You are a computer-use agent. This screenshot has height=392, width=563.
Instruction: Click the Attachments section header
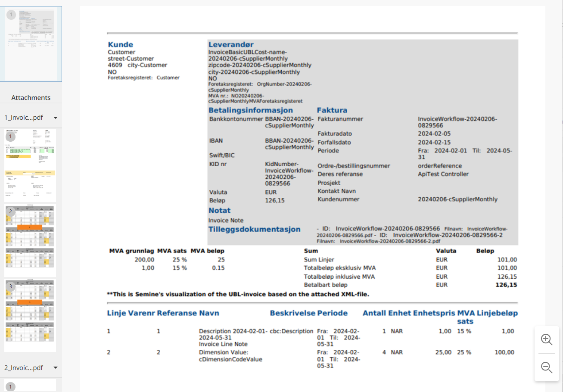coord(31,97)
